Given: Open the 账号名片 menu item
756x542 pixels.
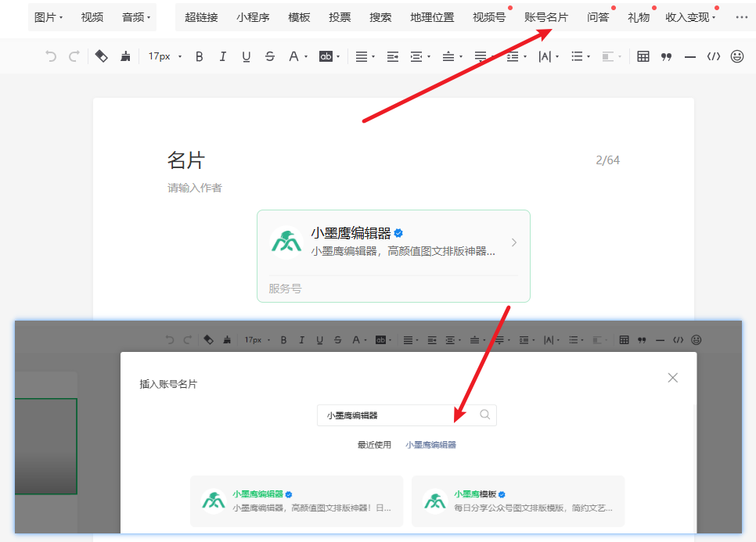Looking at the screenshot, I should (x=546, y=17).
